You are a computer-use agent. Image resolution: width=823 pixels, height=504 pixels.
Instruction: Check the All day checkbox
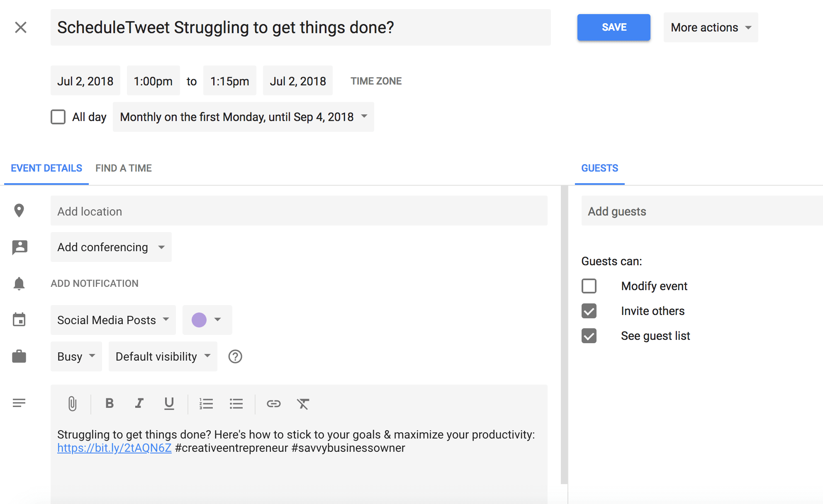tap(58, 117)
